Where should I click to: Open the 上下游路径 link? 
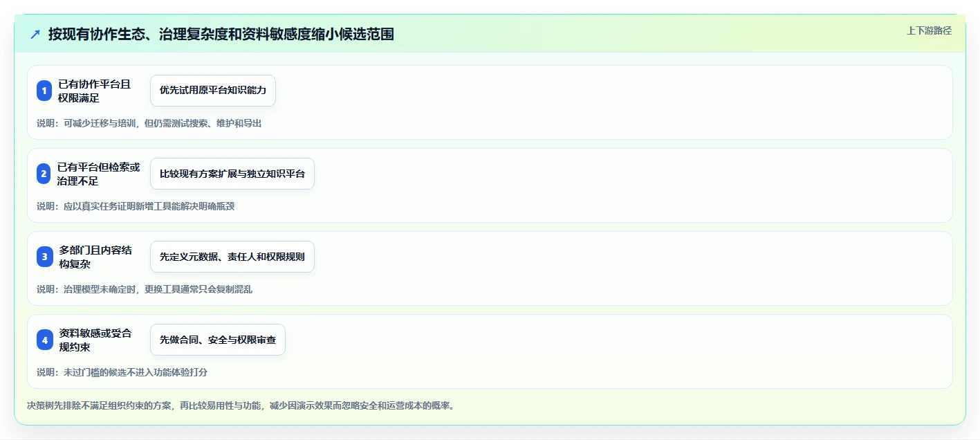[x=929, y=30]
